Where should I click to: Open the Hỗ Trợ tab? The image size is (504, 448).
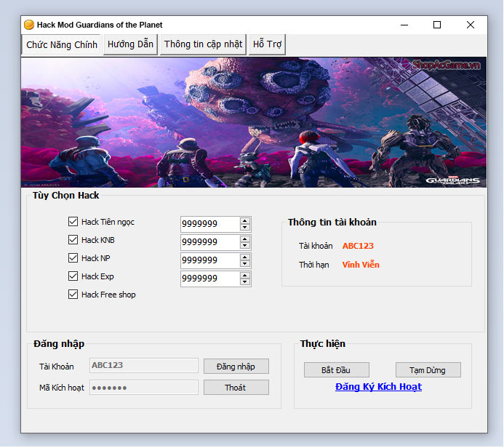267,44
